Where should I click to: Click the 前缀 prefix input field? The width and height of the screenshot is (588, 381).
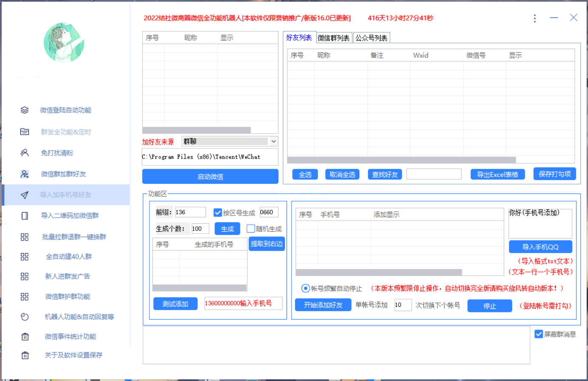(190, 212)
